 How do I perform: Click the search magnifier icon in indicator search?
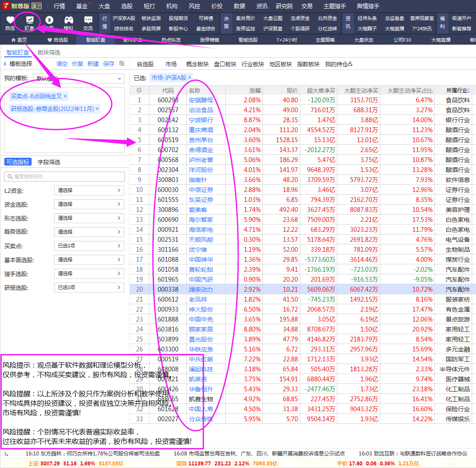10,176
